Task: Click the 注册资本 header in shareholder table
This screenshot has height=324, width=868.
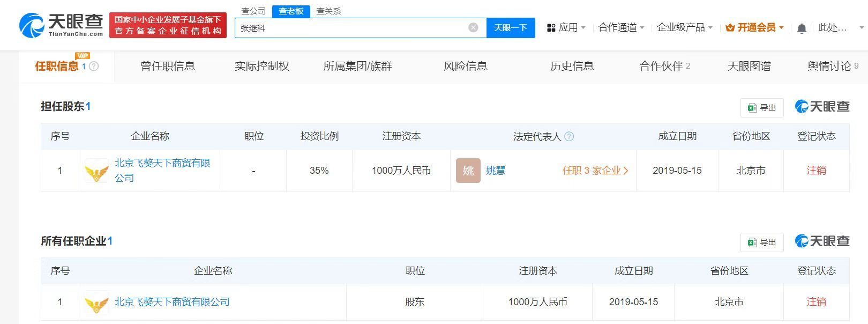Action: coord(401,136)
